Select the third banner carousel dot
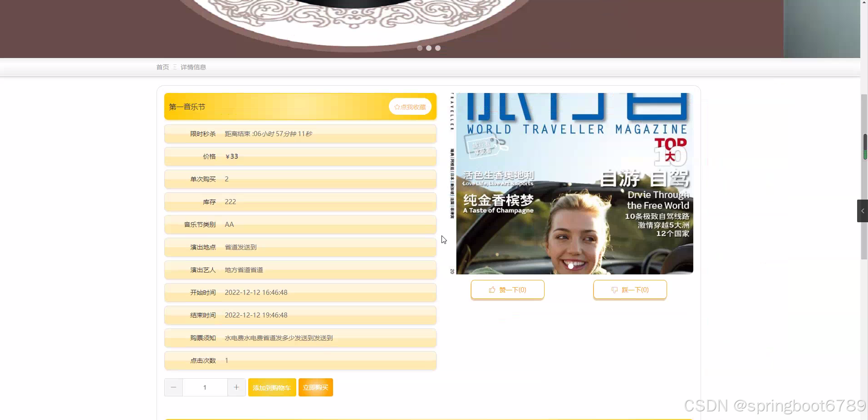The width and height of the screenshot is (868, 420). (x=438, y=48)
